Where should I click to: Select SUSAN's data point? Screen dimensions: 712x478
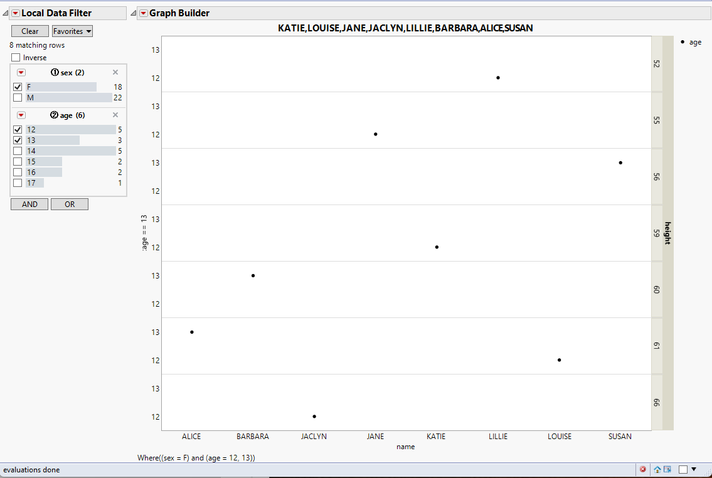click(620, 163)
